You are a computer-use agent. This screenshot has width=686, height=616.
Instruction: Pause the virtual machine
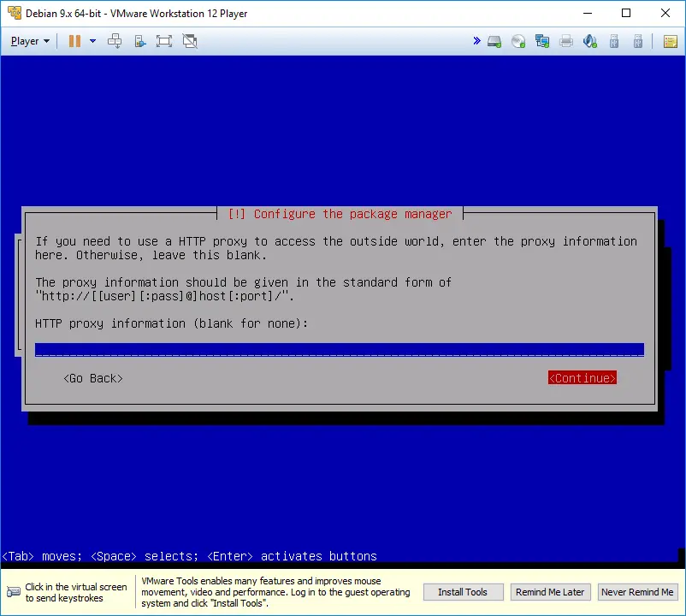74,41
